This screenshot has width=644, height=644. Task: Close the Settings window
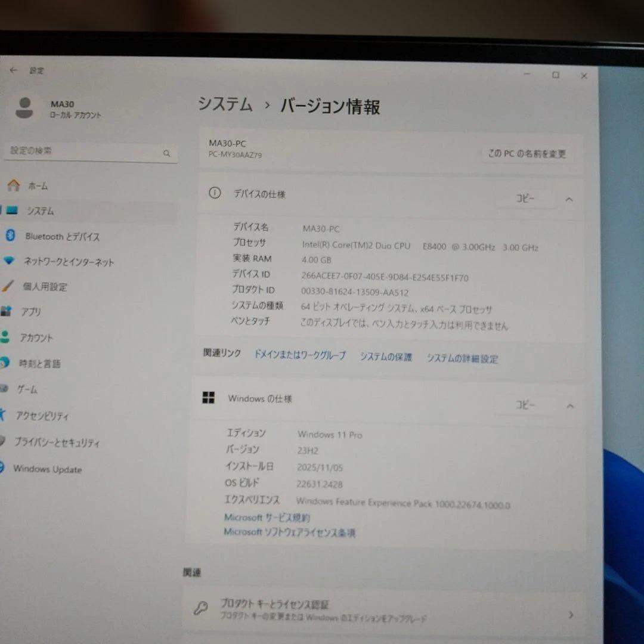pyautogui.click(x=584, y=76)
